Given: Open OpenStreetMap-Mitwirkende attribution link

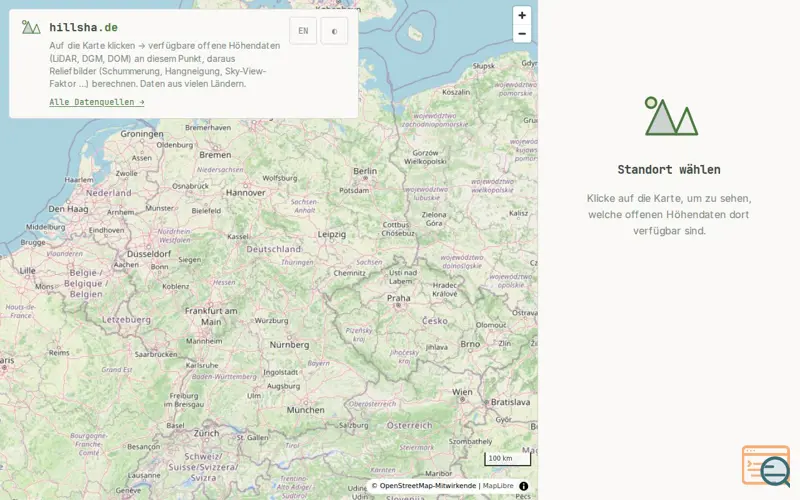Looking at the screenshot, I should (x=428, y=486).
